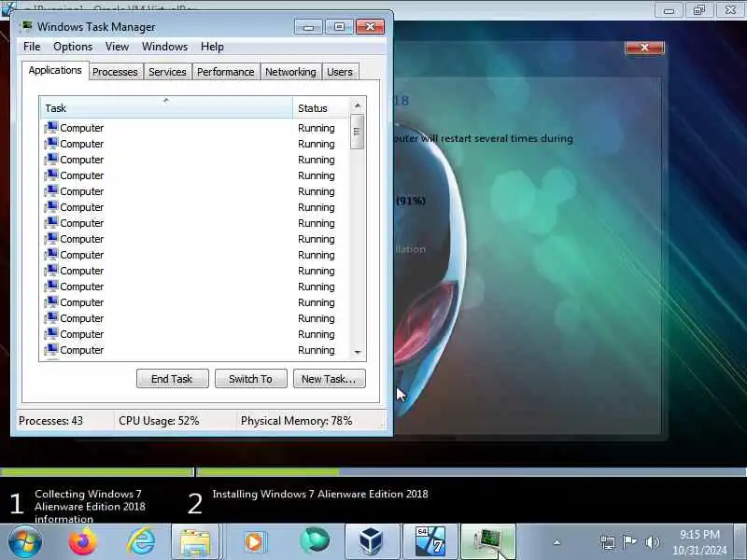Click the task list scroll up arrow
The height and width of the screenshot is (560, 747).
click(358, 105)
